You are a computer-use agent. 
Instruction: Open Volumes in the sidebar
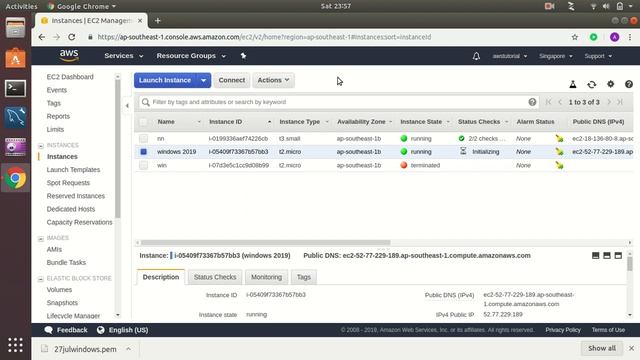click(59, 290)
